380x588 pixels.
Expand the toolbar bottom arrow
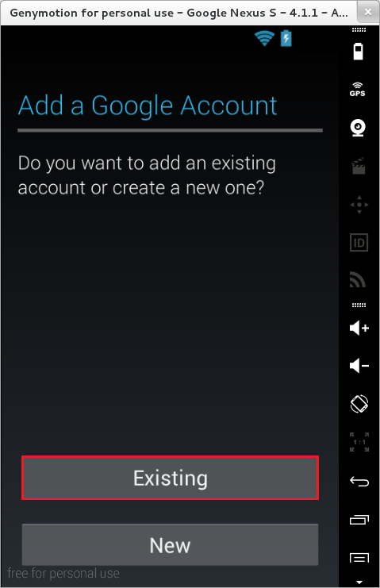click(x=359, y=582)
